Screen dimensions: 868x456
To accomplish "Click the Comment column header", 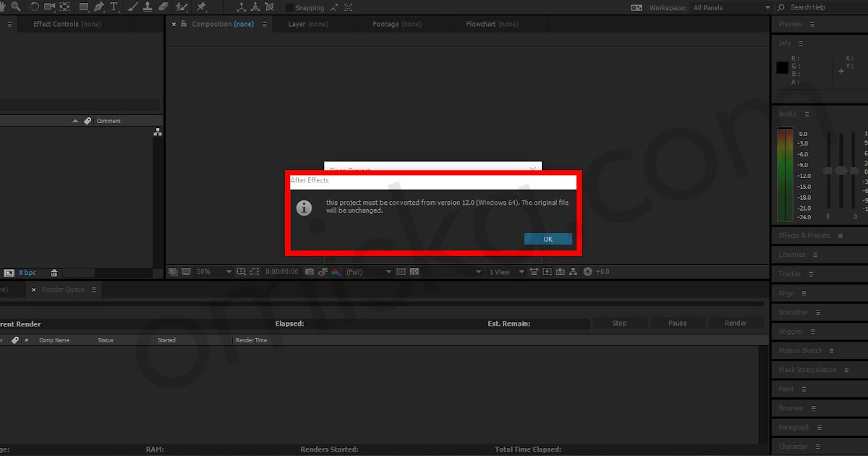I will click(x=109, y=121).
